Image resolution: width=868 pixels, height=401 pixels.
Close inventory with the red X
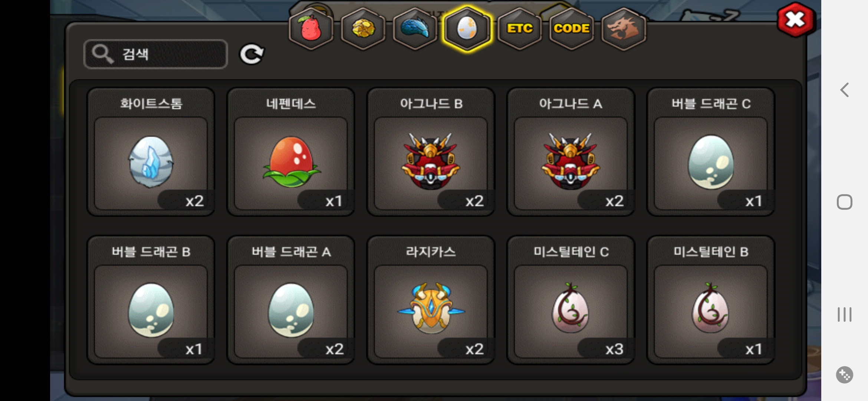tap(795, 20)
